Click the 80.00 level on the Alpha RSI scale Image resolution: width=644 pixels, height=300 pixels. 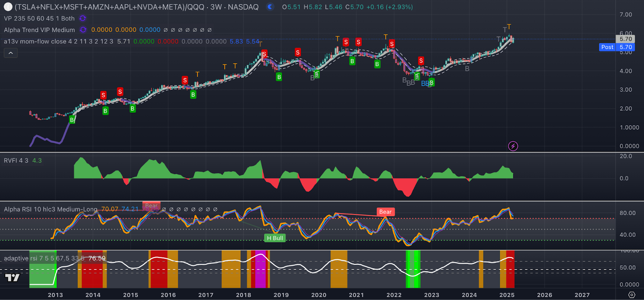627,213
